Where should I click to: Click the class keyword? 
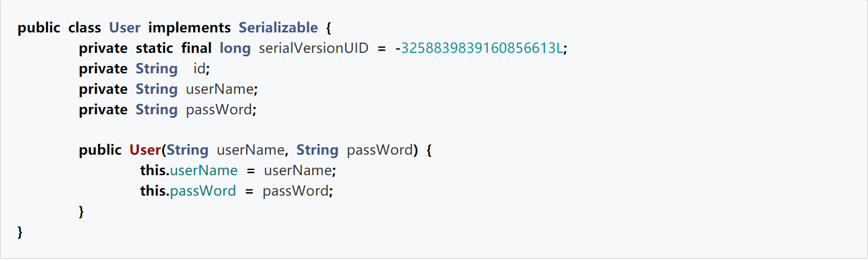tap(85, 28)
